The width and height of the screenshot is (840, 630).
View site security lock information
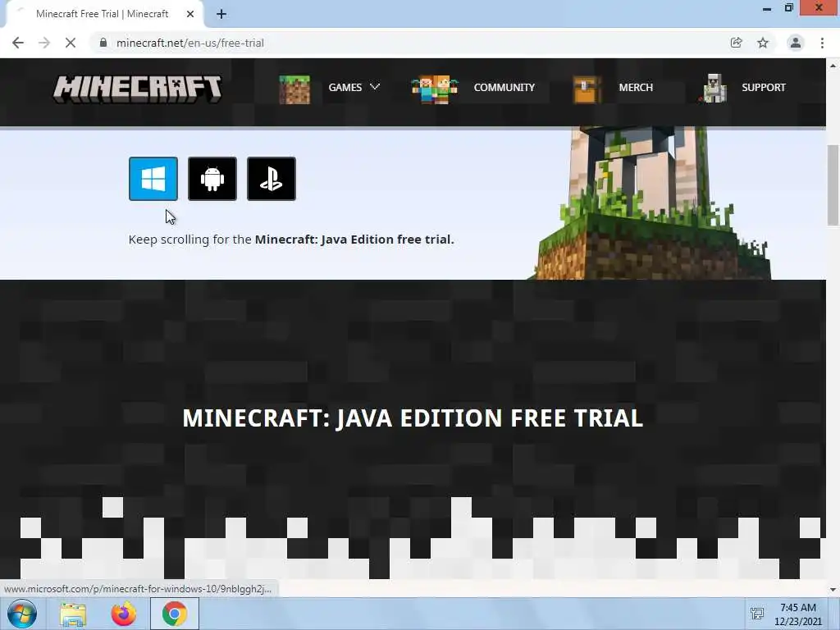[x=103, y=43]
